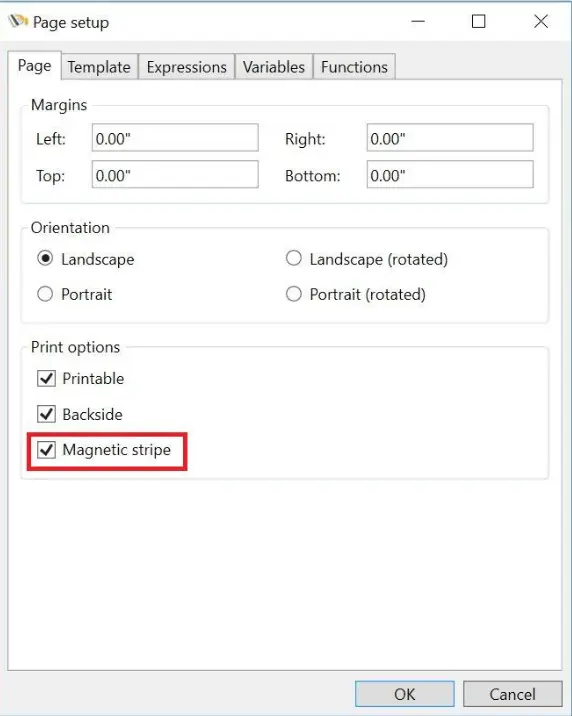Select the Page tab

point(34,66)
